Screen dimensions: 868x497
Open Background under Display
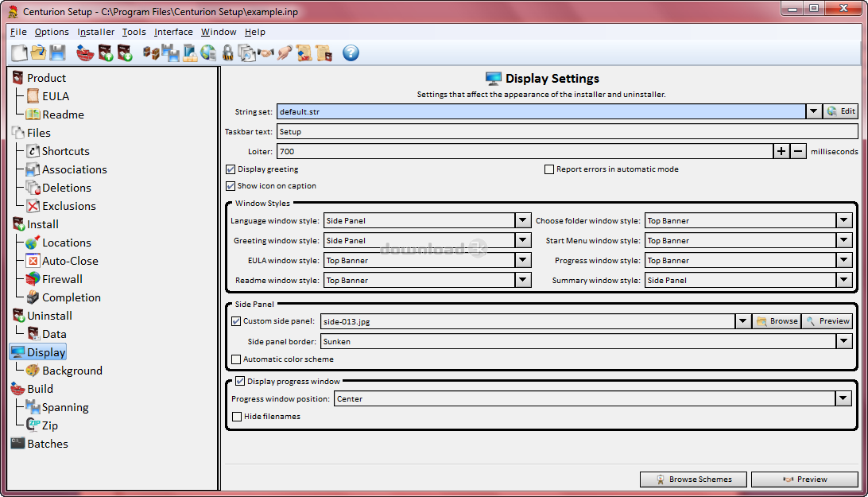[72, 371]
